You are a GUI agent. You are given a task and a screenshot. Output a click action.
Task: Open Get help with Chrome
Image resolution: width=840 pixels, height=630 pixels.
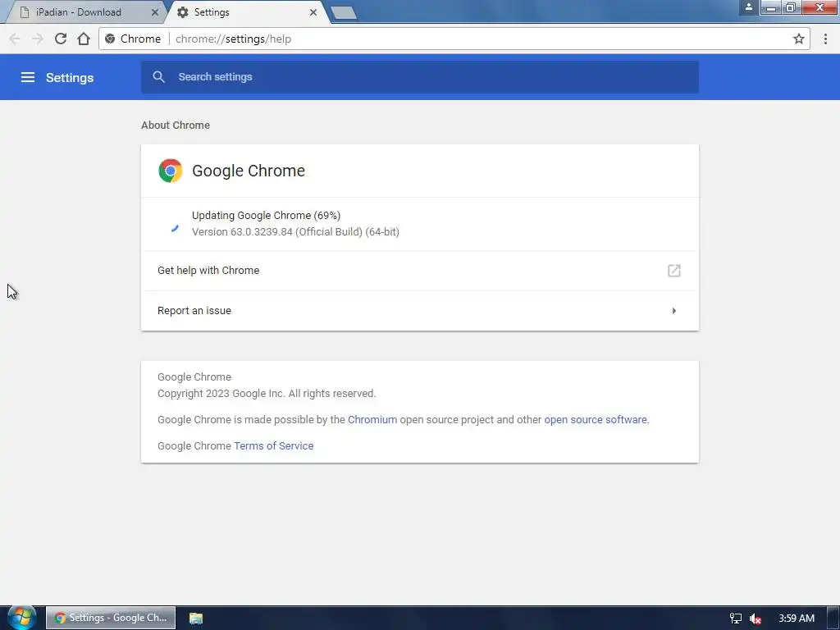[420, 271]
